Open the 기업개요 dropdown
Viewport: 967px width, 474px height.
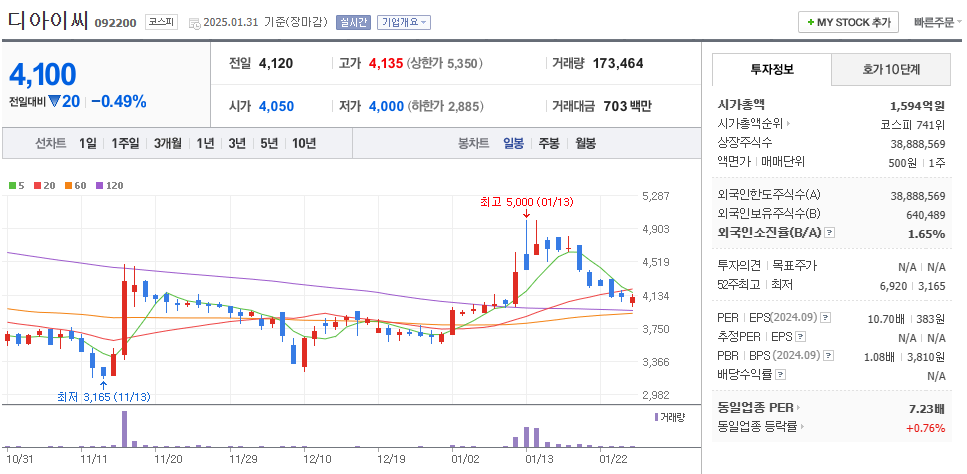[x=404, y=22]
